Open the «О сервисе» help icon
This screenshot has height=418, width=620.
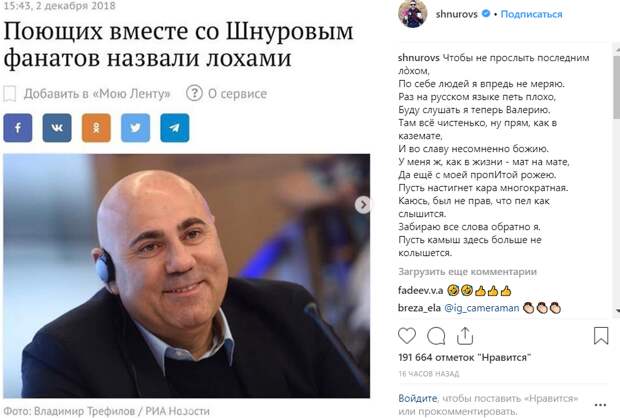click(x=194, y=93)
